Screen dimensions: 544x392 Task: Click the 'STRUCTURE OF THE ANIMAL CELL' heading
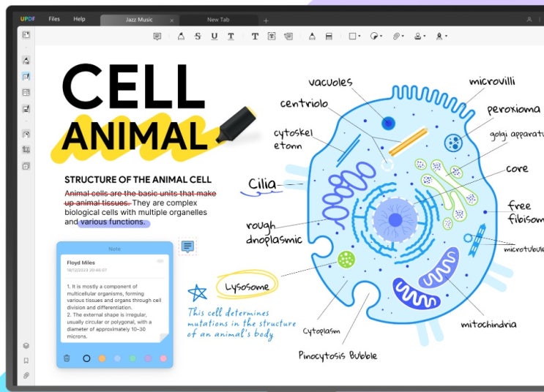click(x=138, y=179)
